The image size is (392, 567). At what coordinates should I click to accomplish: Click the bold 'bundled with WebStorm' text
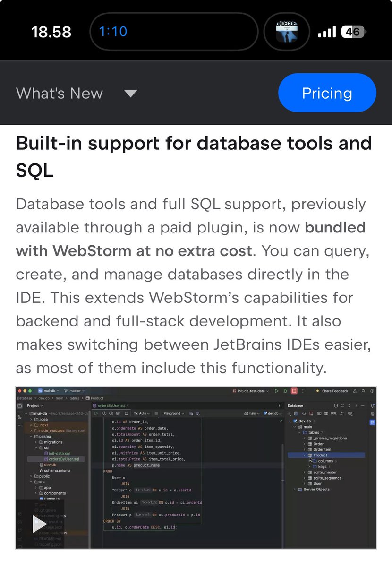pyautogui.click(x=191, y=239)
